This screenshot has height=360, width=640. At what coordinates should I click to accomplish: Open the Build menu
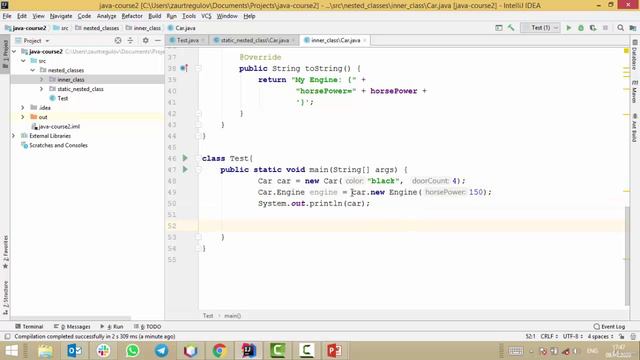154,16
